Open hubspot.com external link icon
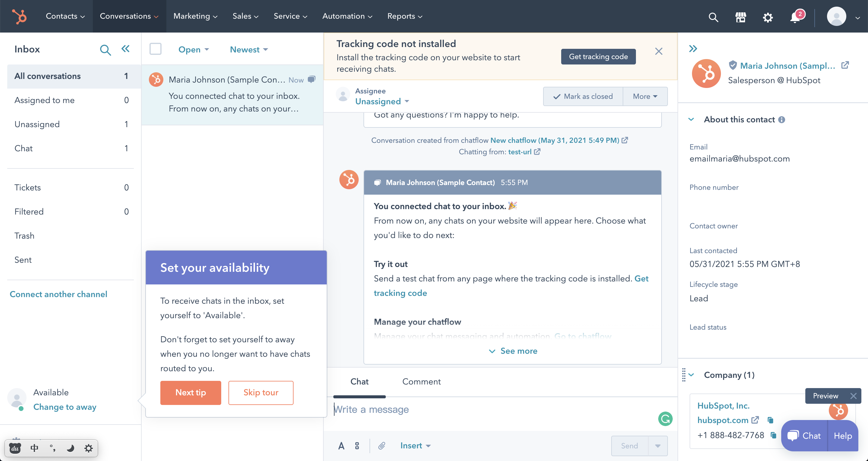 tap(755, 420)
